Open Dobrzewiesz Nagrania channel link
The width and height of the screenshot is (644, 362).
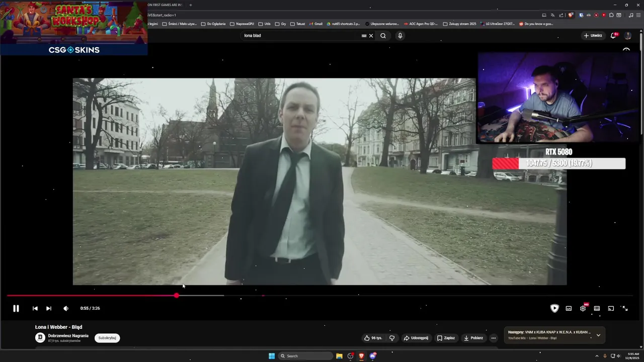click(68, 336)
